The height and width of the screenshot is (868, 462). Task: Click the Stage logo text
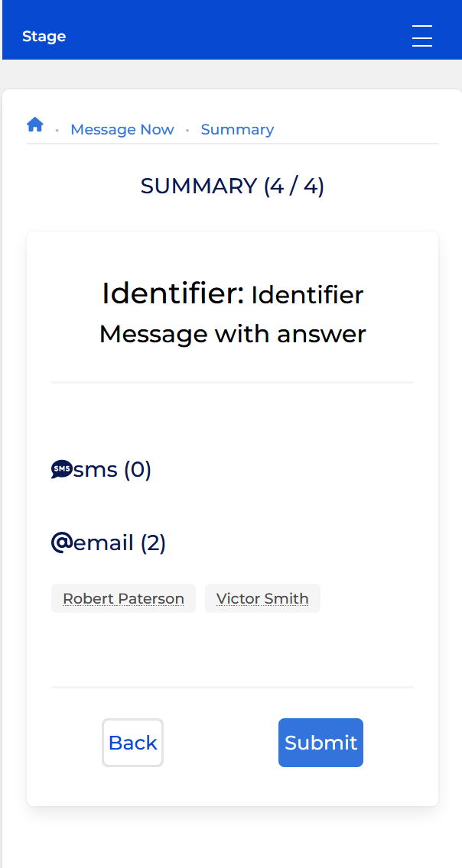pos(44,37)
